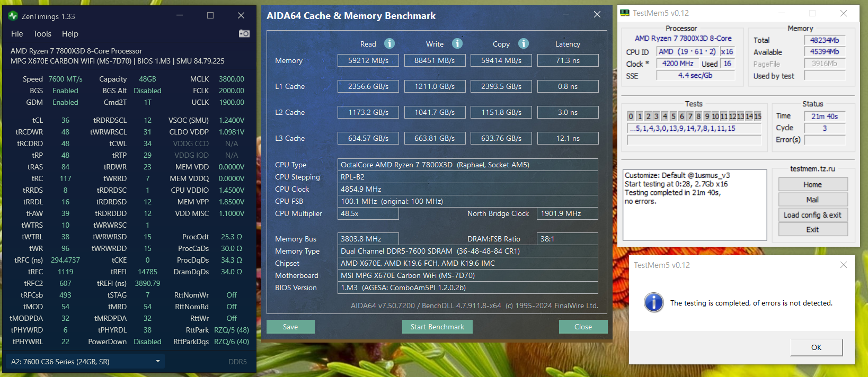
Task: Click the Speed 7600 MT/s value in ZenTimings
Action: tap(65, 79)
